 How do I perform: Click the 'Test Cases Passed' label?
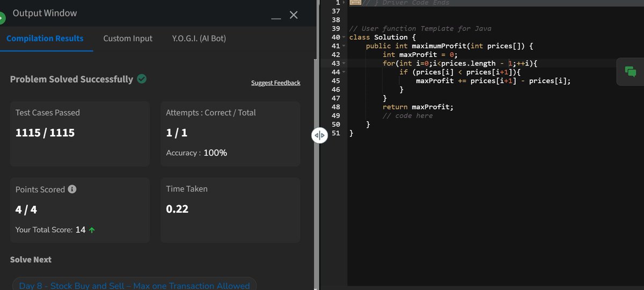point(48,113)
